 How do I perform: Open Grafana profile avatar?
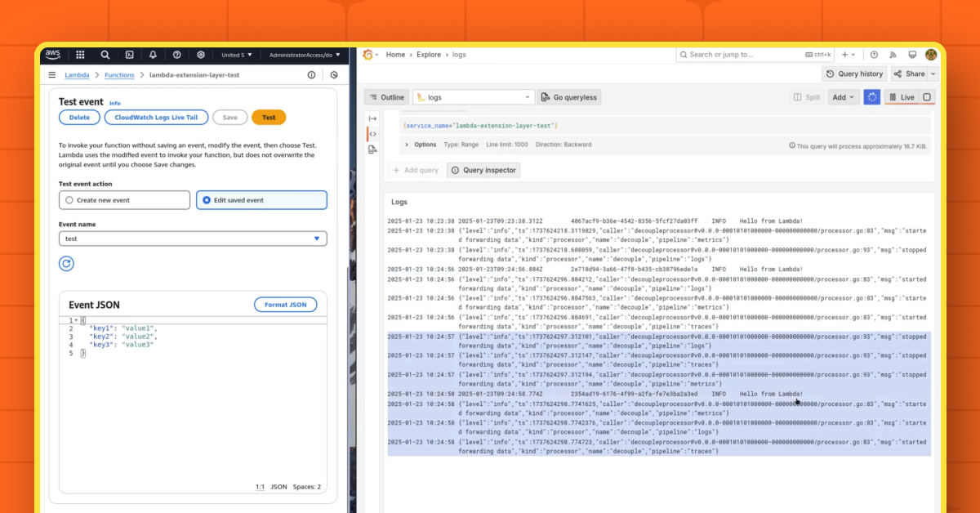point(932,55)
